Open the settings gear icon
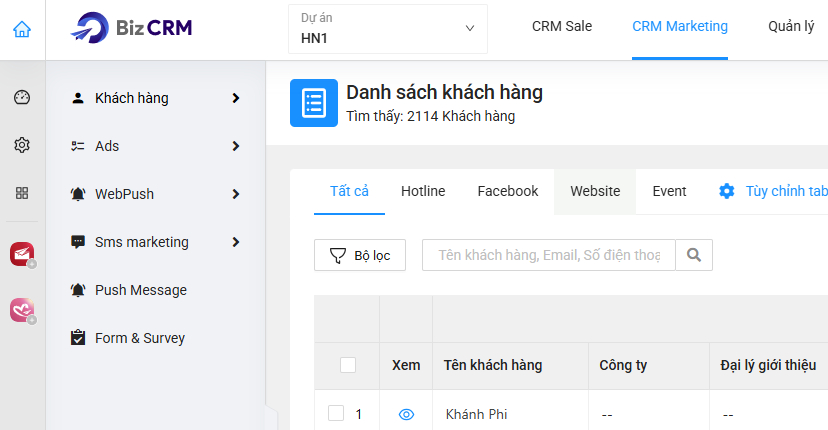Image resolution: width=828 pixels, height=430 pixels. tap(22, 145)
